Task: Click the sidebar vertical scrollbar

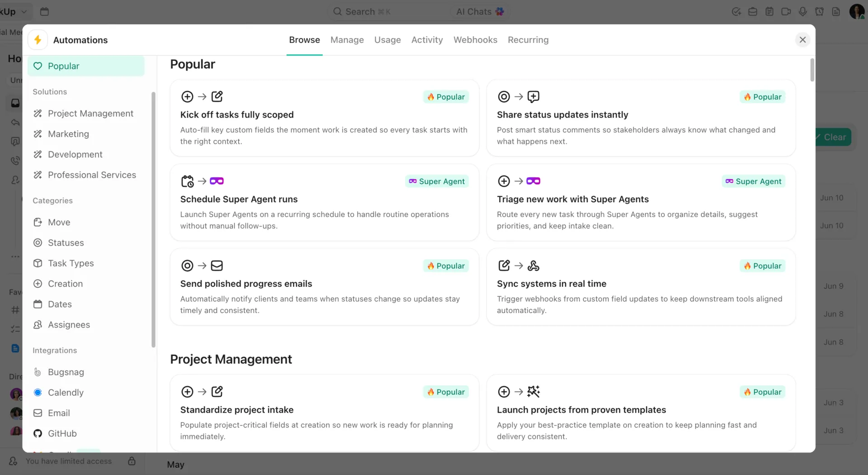Action: tap(153, 219)
